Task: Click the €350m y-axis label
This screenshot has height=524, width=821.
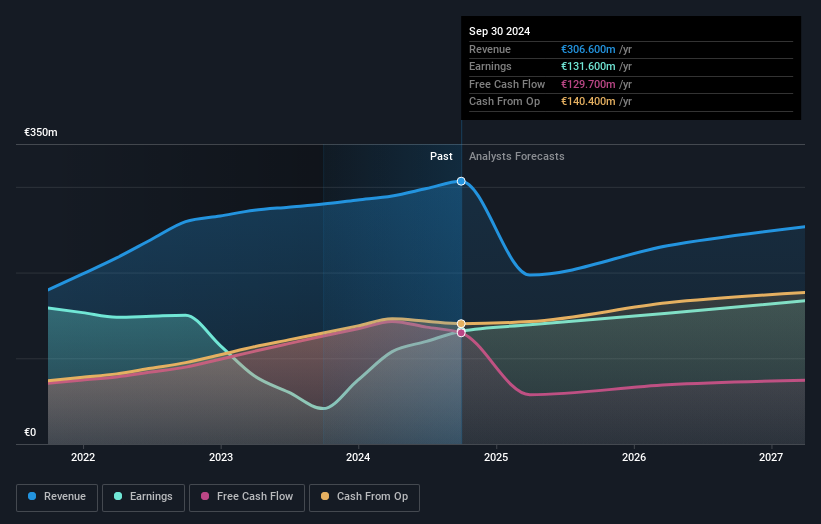Action: [41, 132]
